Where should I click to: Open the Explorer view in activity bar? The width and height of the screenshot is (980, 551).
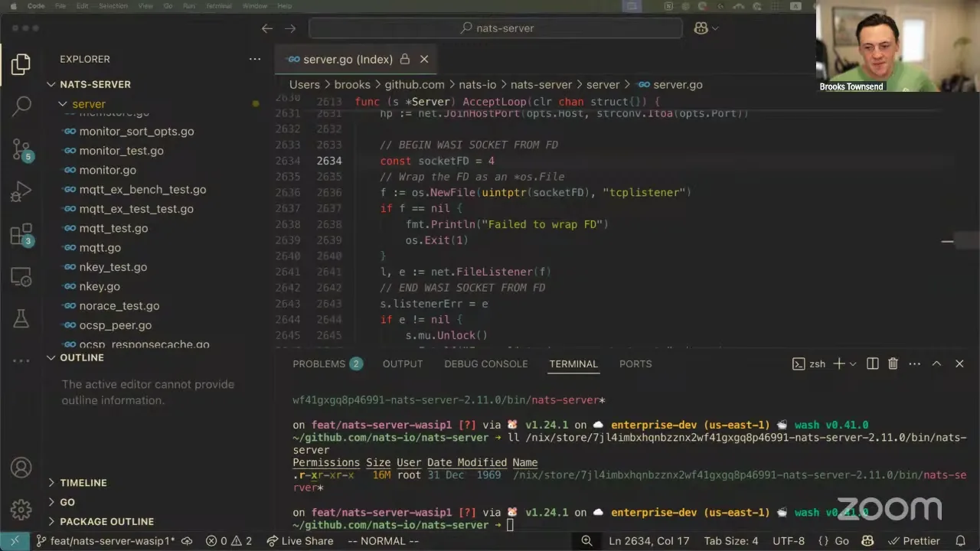coord(21,64)
